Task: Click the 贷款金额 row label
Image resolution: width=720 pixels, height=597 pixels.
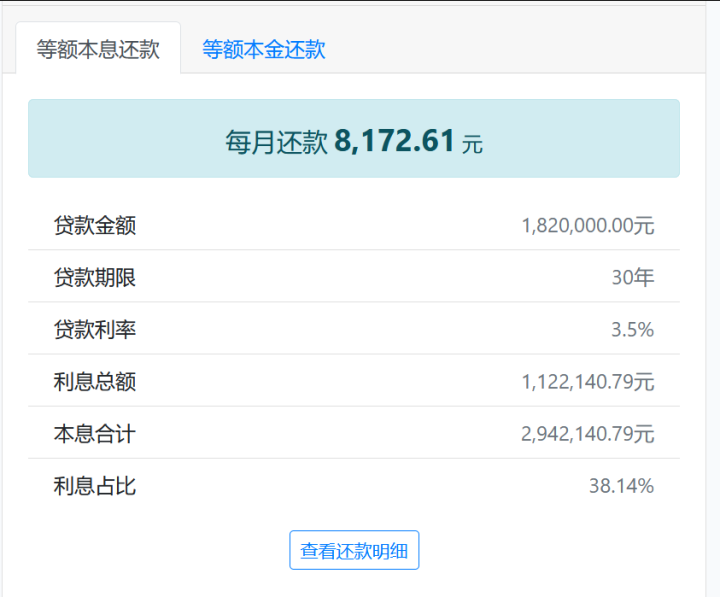Action: [95, 225]
